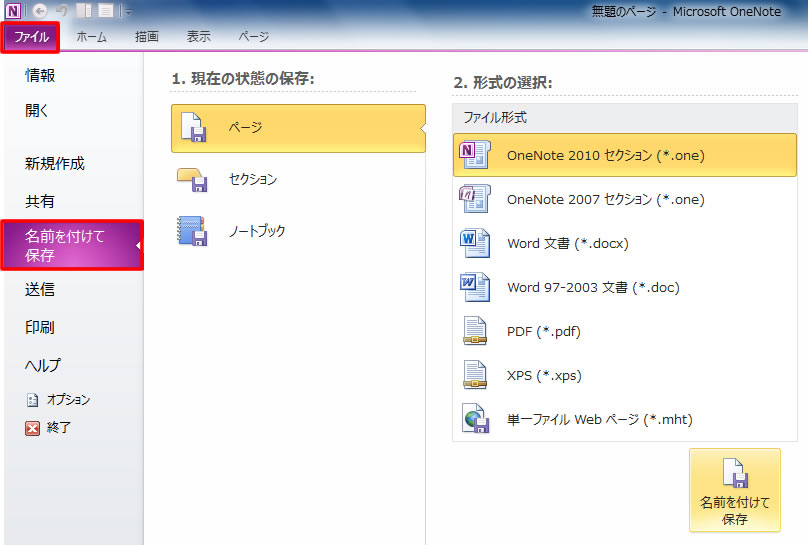The width and height of the screenshot is (808, 545).
Task: Click the OneNote app icon in title bar
Action: tap(13, 10)
